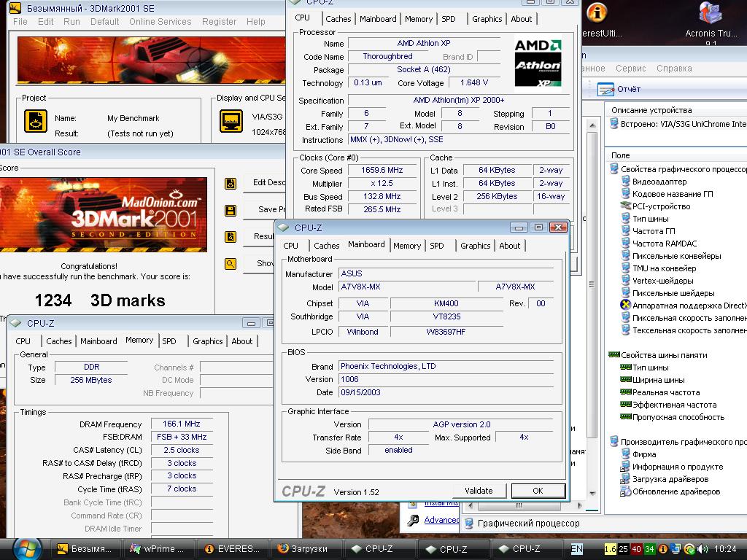Minimize the front CPU-Z Mainboard window
The height and width of the screenshot is (560, 747).
click(519, 227)
